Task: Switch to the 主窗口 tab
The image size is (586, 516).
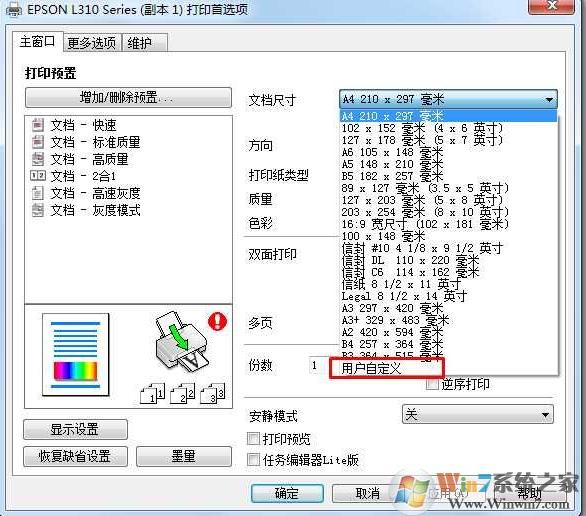Action: click(x=37, y=41)
